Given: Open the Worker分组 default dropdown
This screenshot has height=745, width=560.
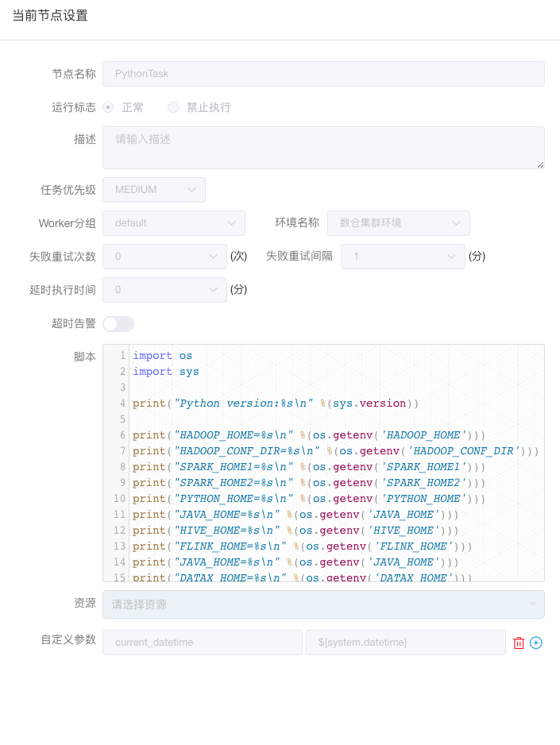Looking at the screenshot, I should (174, 223).
